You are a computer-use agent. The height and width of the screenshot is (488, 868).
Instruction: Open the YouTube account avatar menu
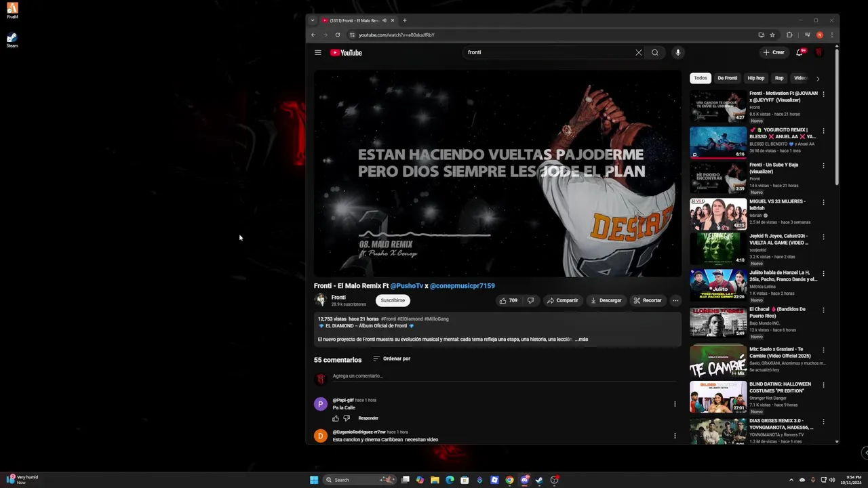point(818,52)
